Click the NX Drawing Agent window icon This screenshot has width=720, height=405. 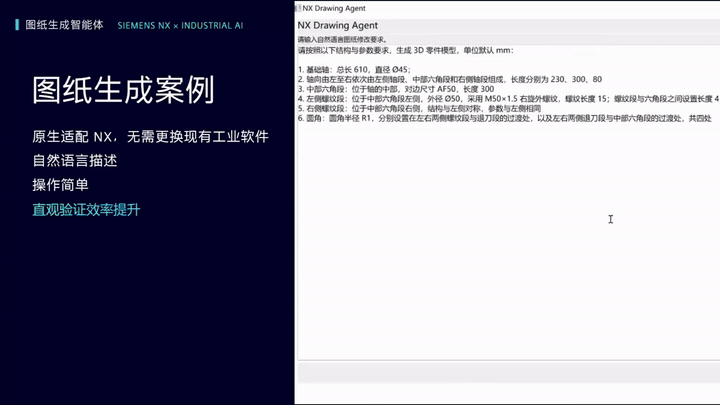click(x=298, y=8)
